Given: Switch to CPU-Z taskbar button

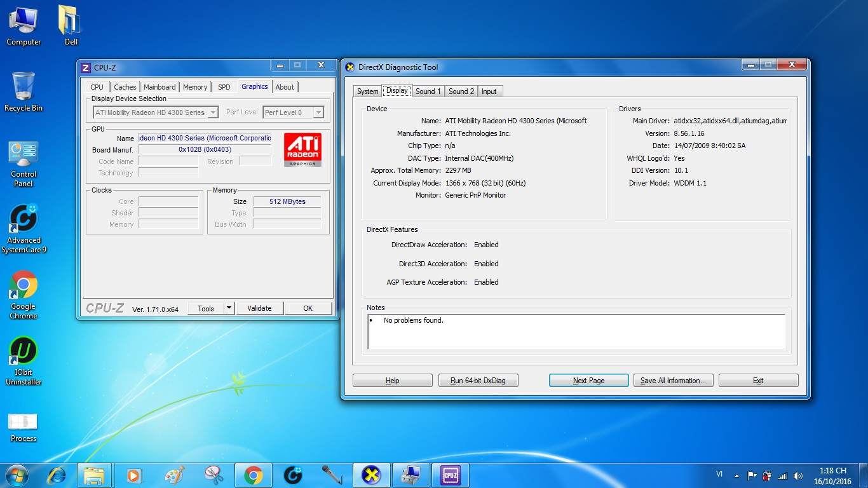Looking at the screenshot, I should coord(450,475).
